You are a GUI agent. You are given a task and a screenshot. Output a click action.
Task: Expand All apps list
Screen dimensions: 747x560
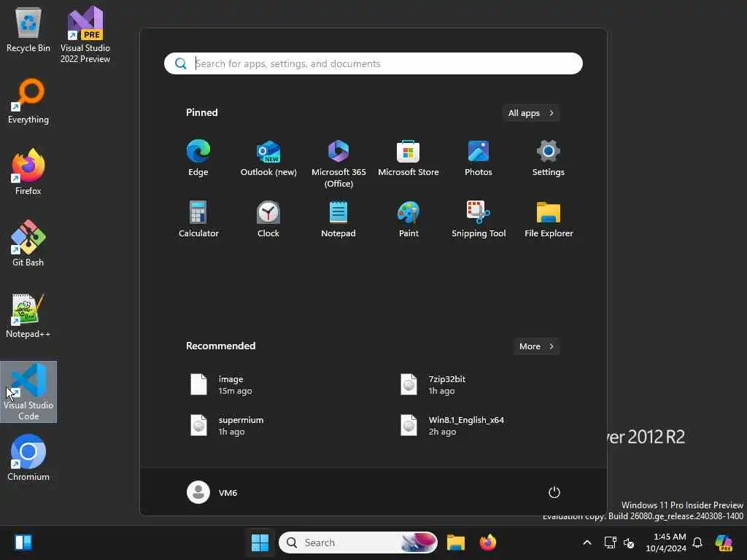pos(531,113)
